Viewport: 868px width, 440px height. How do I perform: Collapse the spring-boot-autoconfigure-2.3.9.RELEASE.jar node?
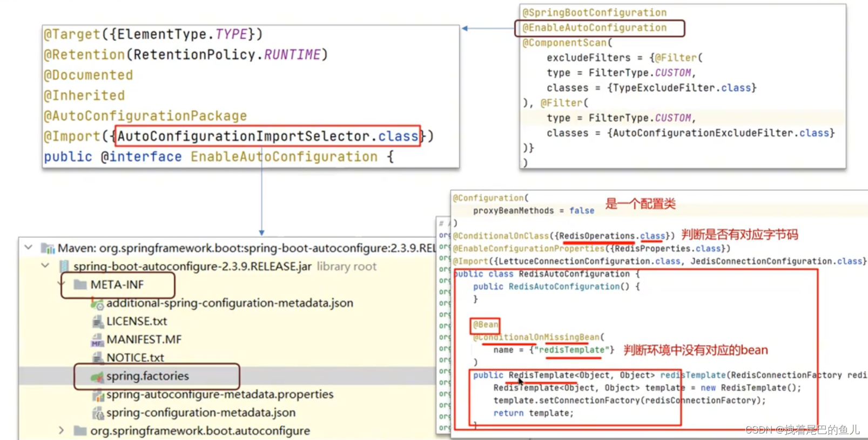click(45, 266)
